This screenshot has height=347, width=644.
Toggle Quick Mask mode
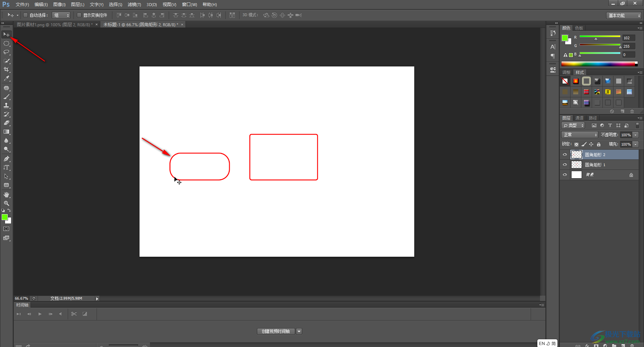point(6,229)
